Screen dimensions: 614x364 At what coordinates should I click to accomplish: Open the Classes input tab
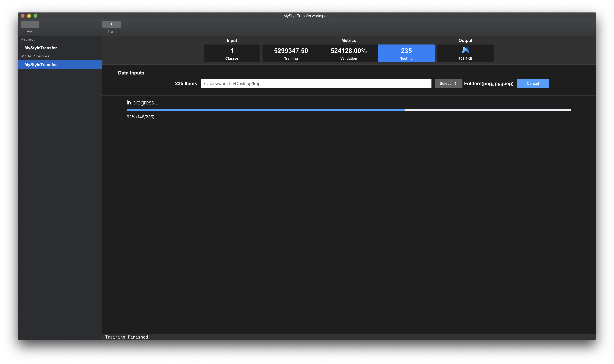pos(232,54)
